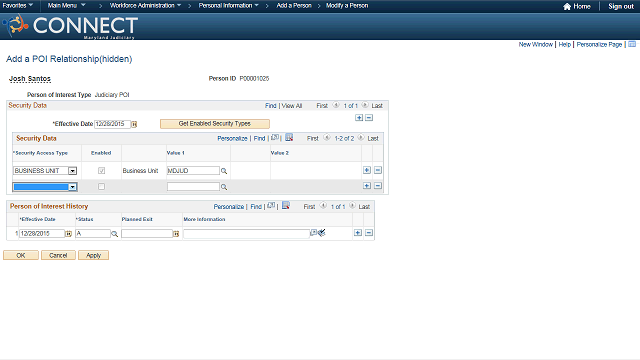Open the empty Security Access Type dropdown
Screen dimensions: 640x360
tap(72, 187)
